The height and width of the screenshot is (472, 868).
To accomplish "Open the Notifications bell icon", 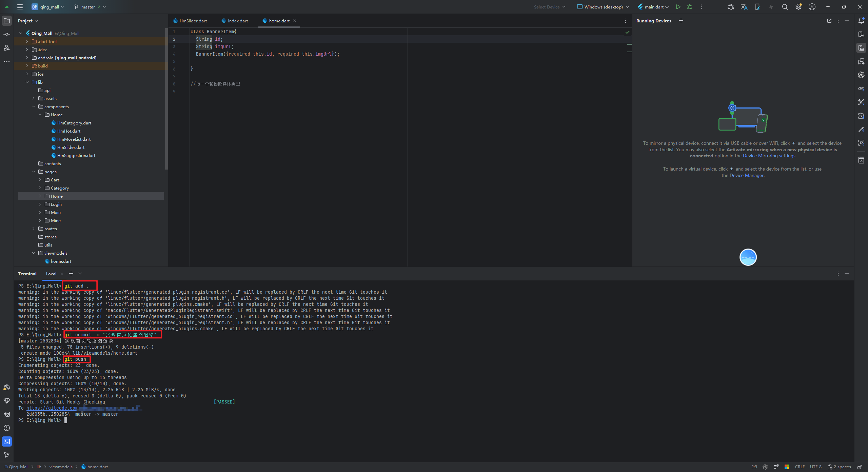I will point(861,21).
